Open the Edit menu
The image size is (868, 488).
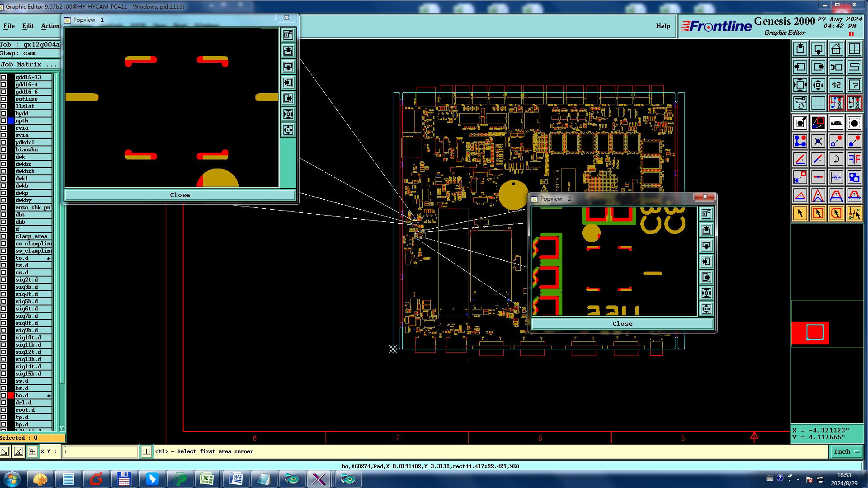pyautogui.click(x=28, y=26)
